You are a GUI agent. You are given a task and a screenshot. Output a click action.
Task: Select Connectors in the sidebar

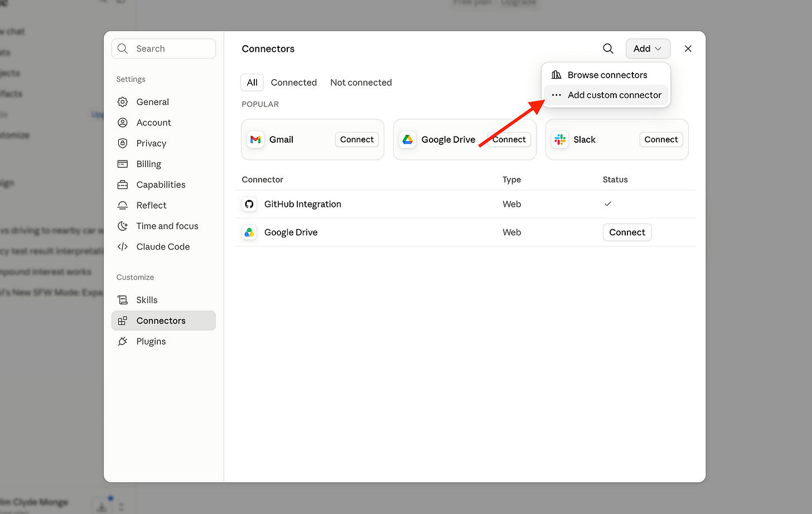tap(163, 321)
